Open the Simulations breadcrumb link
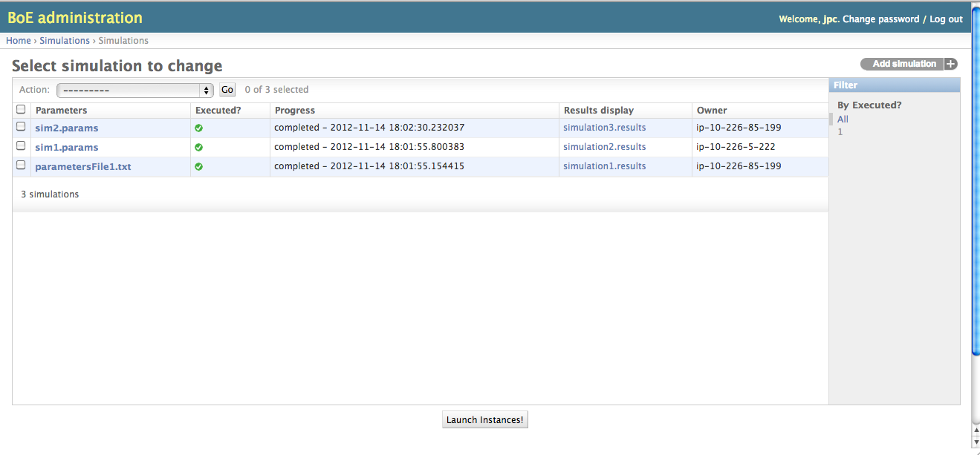The height and width of the screenshot is (455, 980). (65, 40)
